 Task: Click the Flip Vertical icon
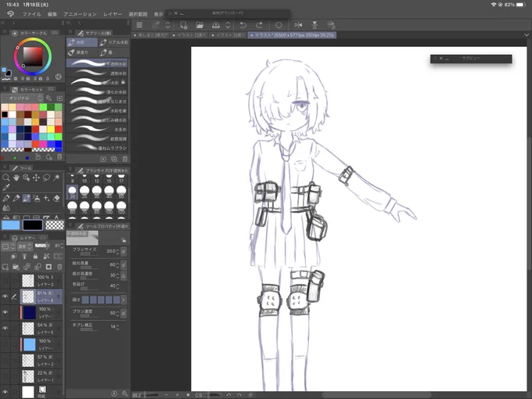315,25
